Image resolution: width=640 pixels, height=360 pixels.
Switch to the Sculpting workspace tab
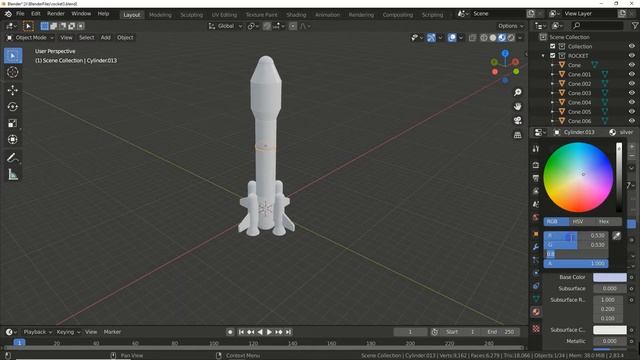(191, 15)
